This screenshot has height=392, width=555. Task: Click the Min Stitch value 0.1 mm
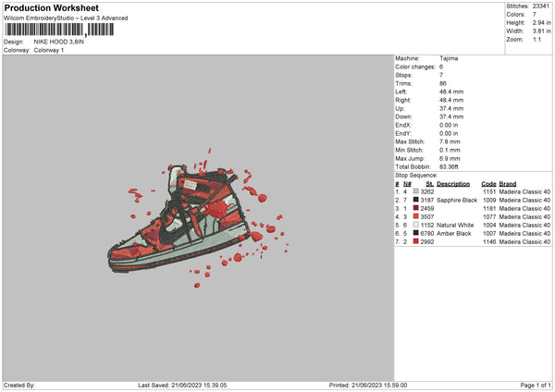coord(450,150)
